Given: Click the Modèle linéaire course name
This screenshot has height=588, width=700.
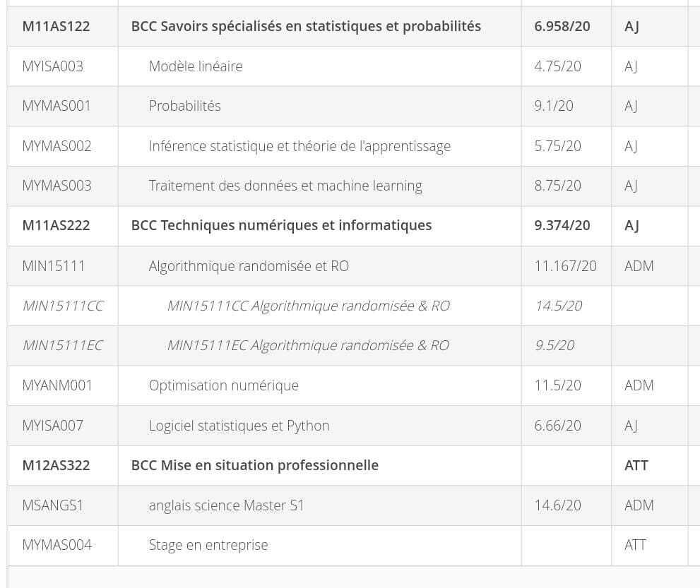Looking at the screenshot, I should (196, 66).
